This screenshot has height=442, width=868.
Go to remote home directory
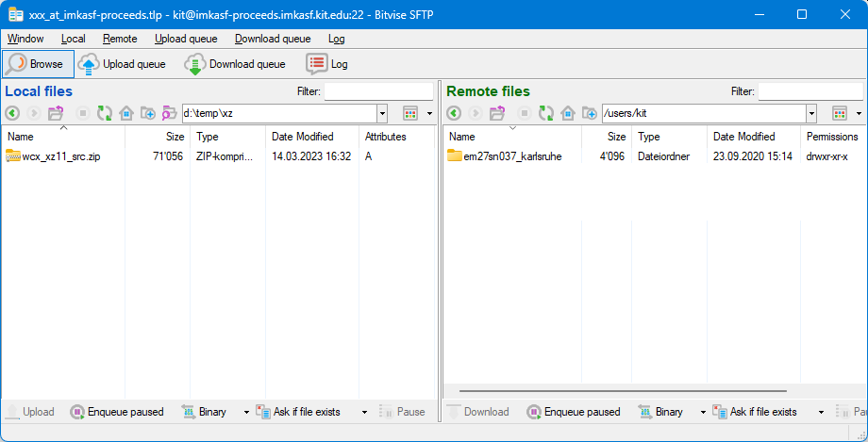[x=568, y=113]
